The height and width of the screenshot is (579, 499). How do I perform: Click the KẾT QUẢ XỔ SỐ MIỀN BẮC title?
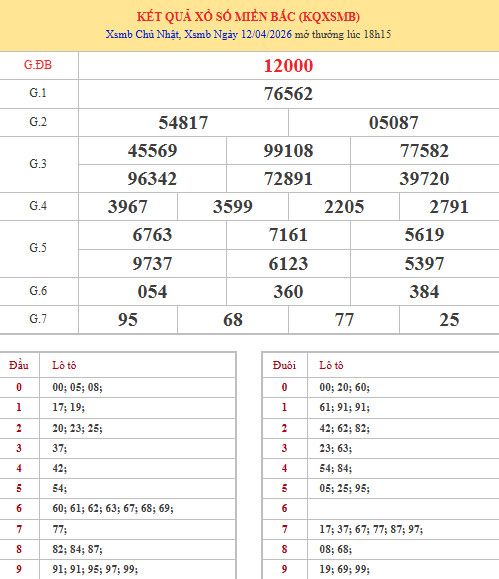(x=248, y=17)
